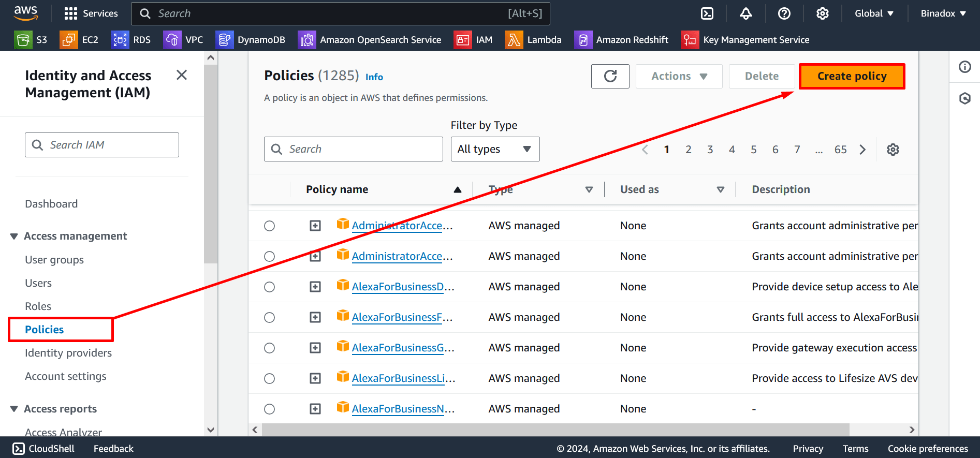Launch CloudShell from top bar icon

click(x=707, y=13)
